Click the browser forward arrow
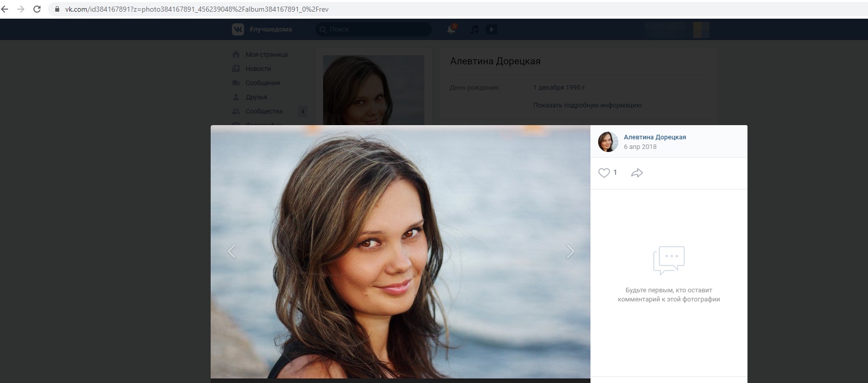This screenshot has width=868, height=383. click(x=21, y=9)
